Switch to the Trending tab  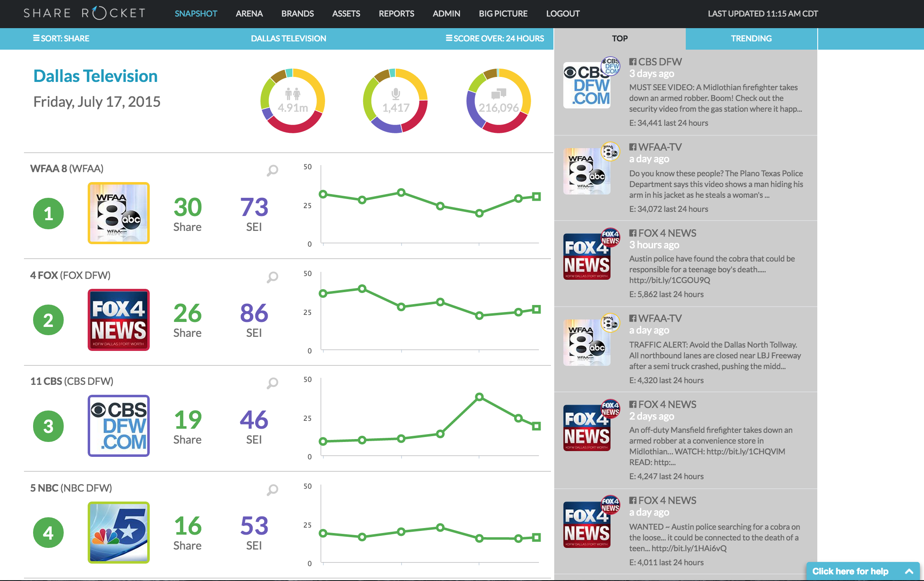point(751,38)
